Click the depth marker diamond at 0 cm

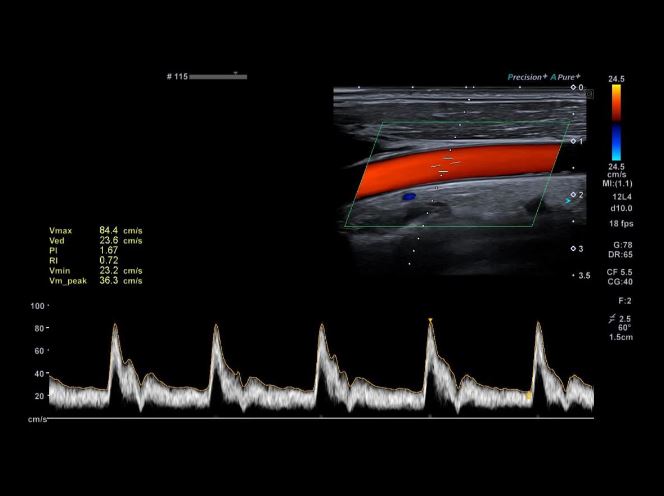click(x=573, y=88)
